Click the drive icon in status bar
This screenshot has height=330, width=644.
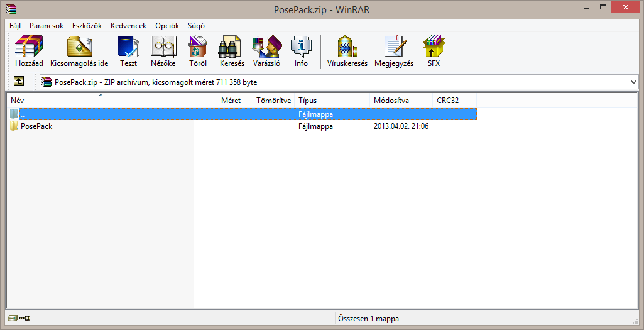pyautogui.click(x=13, y=318)
